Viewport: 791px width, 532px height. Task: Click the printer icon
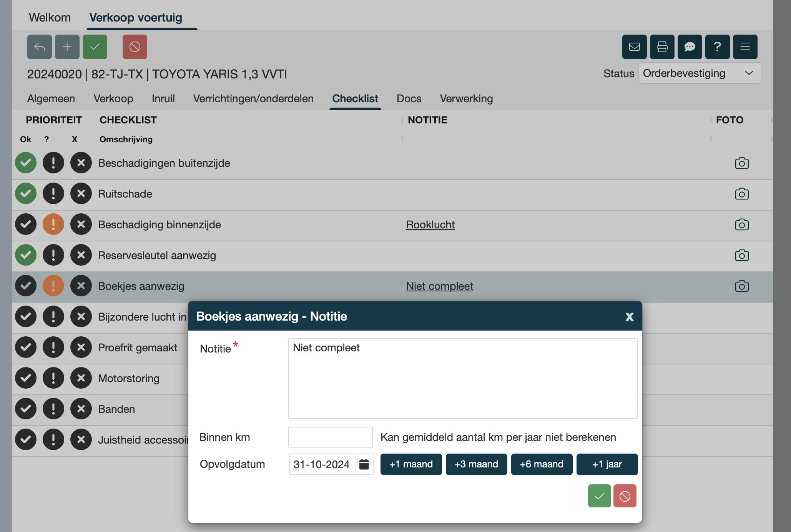tap(662, 47)
